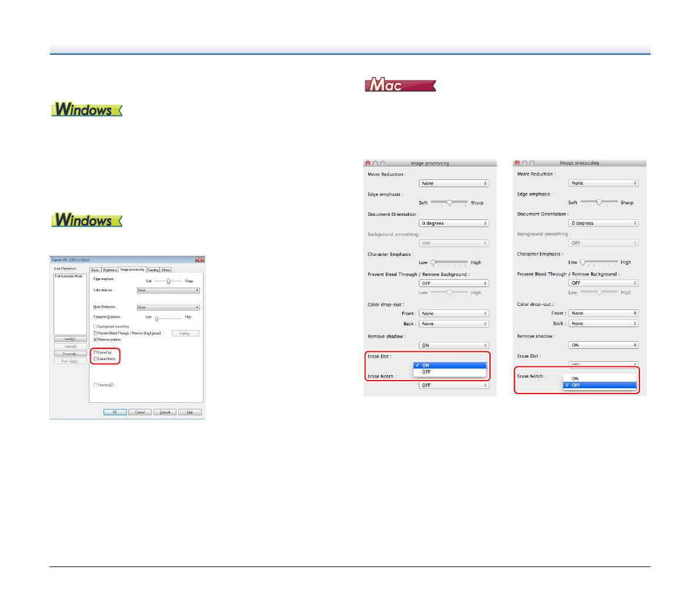Switch to the Feeding tab

coord(153,270)
